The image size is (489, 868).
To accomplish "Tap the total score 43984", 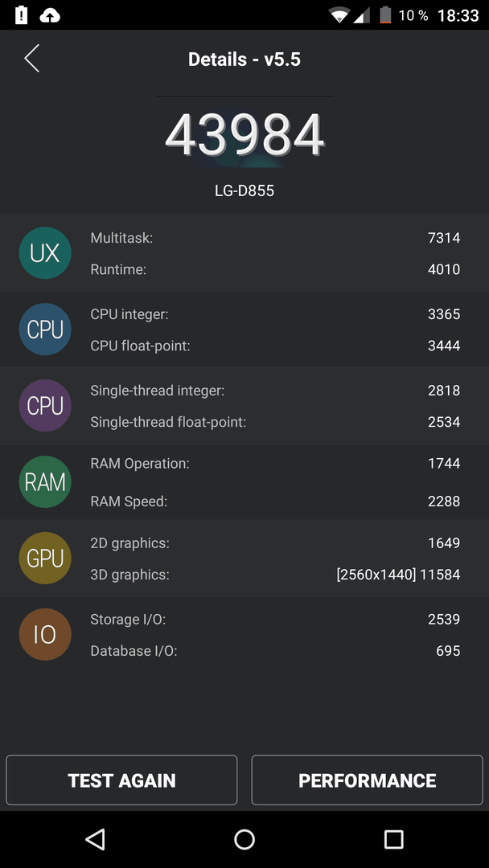I will pos(244,136).
